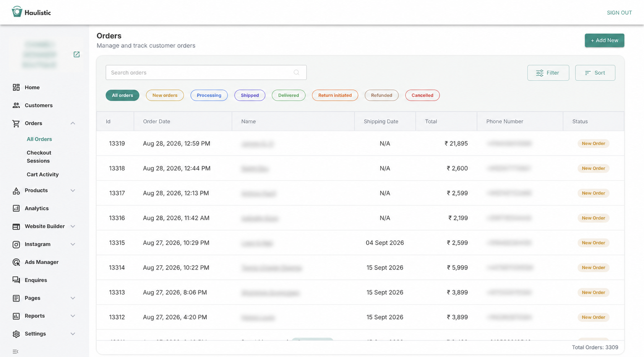Open the Filter options
Screen dimensions: 644x357
pyautogui.click(x=548, y=73)
